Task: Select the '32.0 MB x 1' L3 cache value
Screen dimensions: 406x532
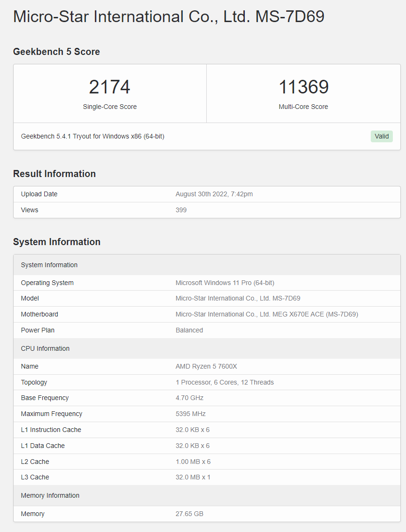Action: [193, 478]
